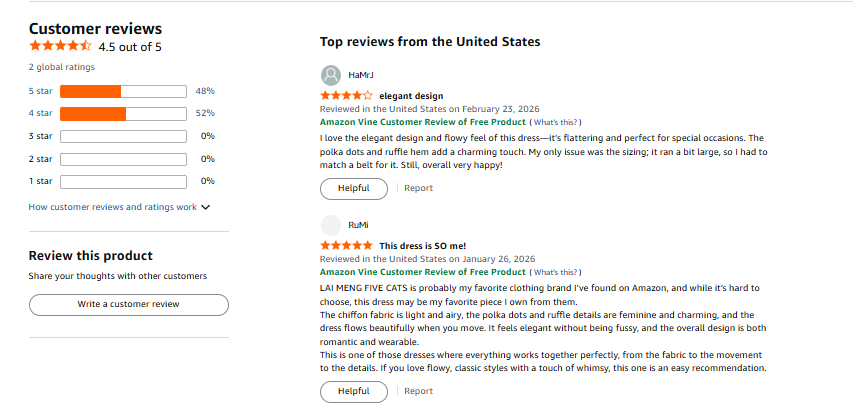Report RuMi's dress review

pyautogui.click(x=418, y=391)
